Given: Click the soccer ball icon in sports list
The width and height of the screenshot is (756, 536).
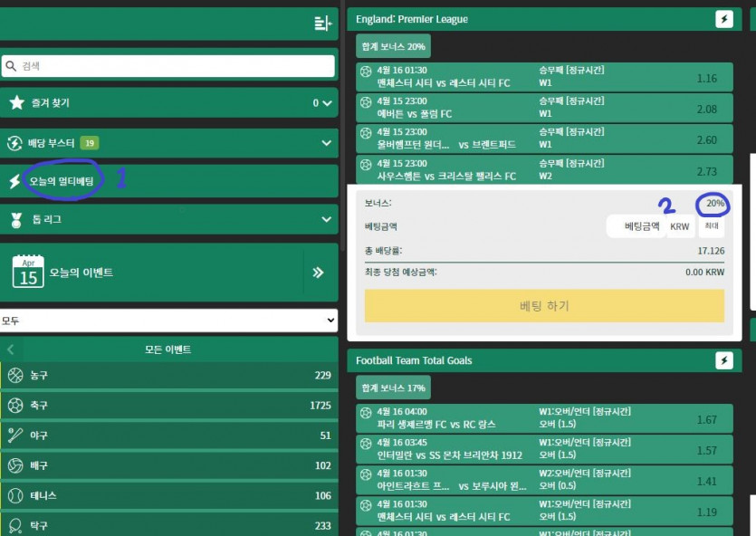Looking at the screenshot, I should pyautogui.click(x=15, y=406).
